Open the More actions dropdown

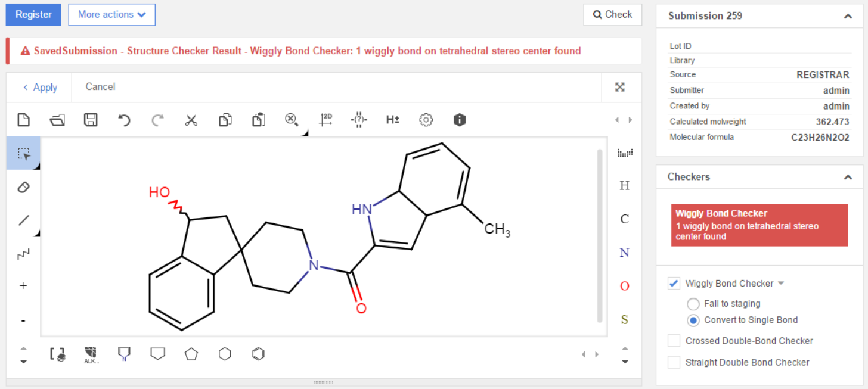tap(111, 14)
